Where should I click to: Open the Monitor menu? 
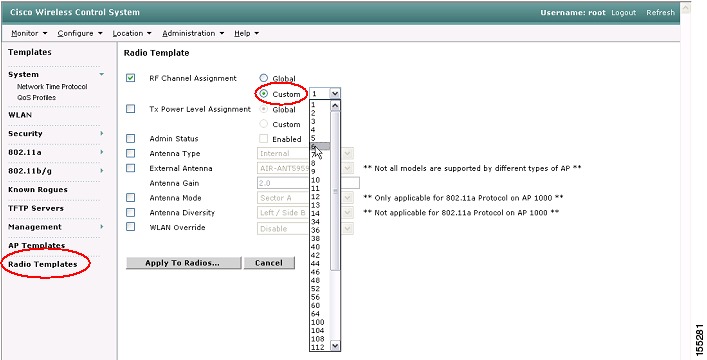click(x=29, y=33)
